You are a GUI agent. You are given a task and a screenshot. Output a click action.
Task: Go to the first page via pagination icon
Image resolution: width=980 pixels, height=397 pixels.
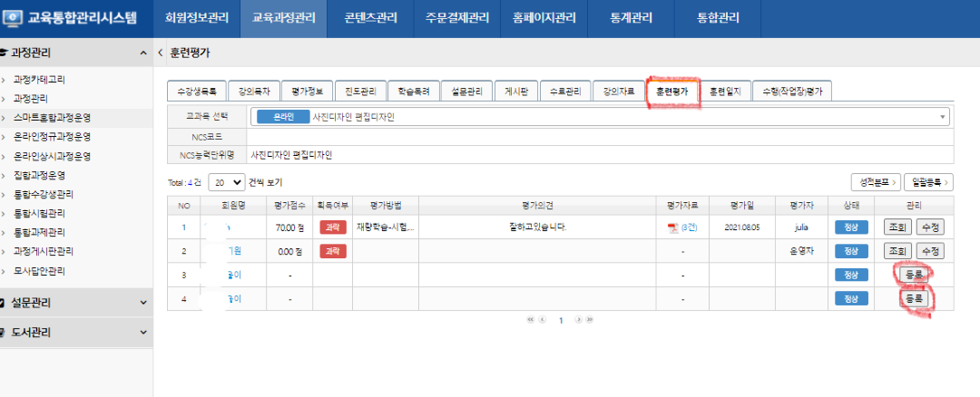point(530,320)
